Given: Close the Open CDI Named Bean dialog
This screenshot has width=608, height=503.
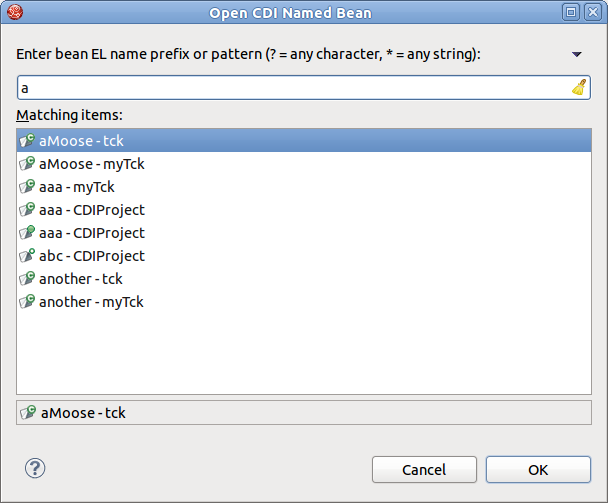Looking at the screenshot, I should (x=591, y=12).
